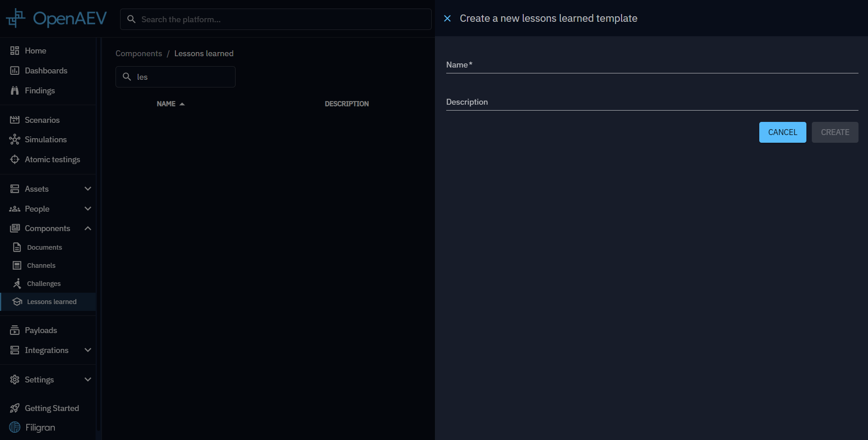Select the Atomic testings crosshair icon
Screen dimensions: 868x440
14,160
